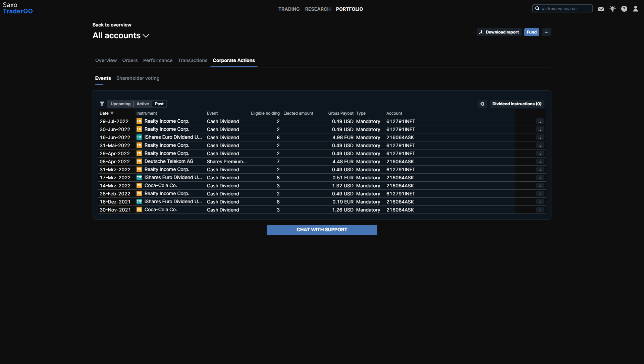Click info icon for 17-Mrz-2022 row
Screen dimensions: 644x364
tap(540, 178)
